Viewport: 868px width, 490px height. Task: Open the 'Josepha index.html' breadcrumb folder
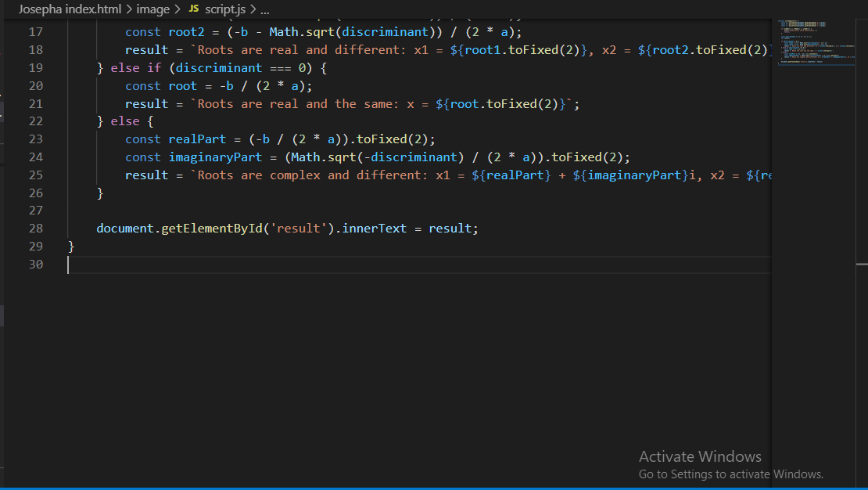[x=70, y=9]
